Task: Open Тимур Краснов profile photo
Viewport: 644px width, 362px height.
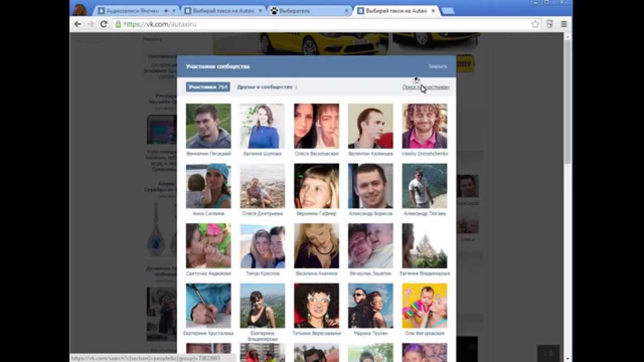Action: (x=262, y=246)
